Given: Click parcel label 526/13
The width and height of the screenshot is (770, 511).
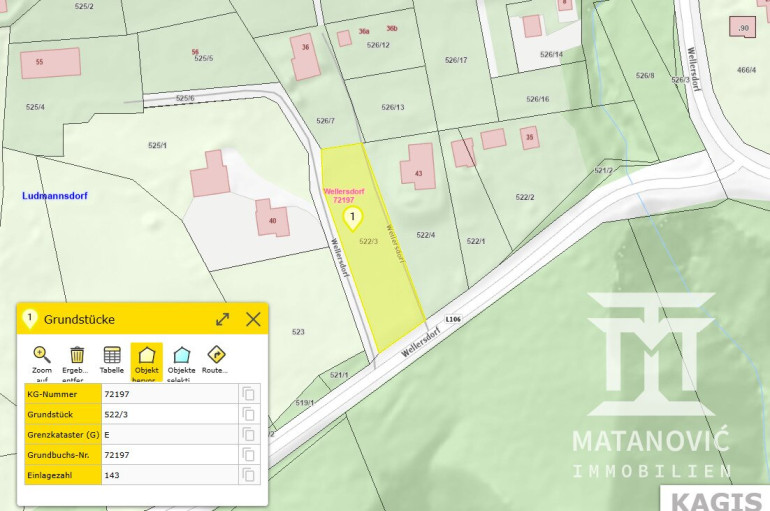Looking at the screenshot, I should pyautogui.click(x=393, y=107).
